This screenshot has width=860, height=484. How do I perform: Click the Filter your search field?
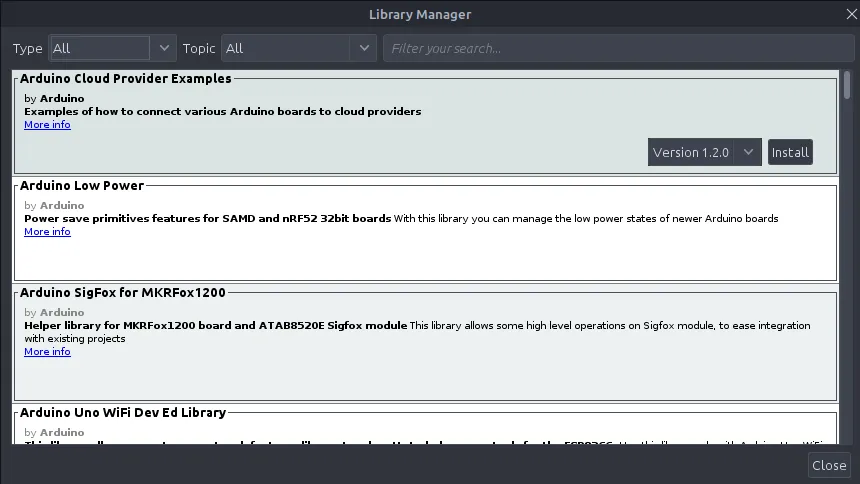click(x=618, y=48)
